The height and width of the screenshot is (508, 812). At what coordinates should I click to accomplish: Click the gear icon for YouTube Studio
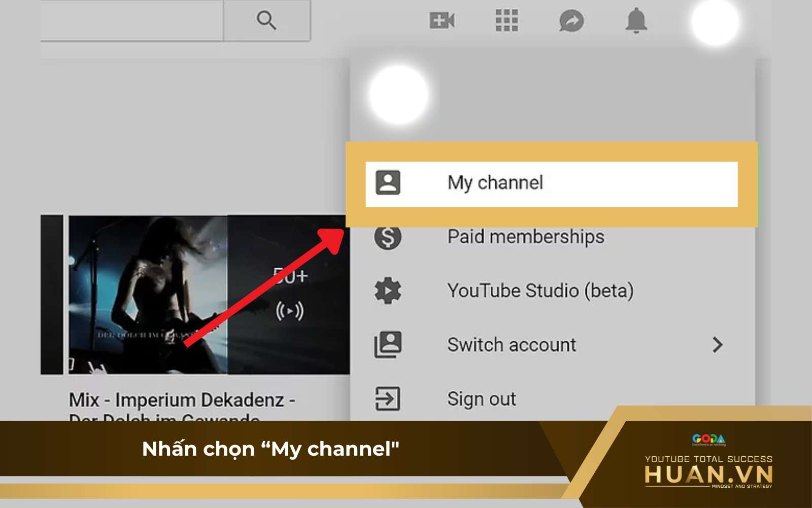388,291
